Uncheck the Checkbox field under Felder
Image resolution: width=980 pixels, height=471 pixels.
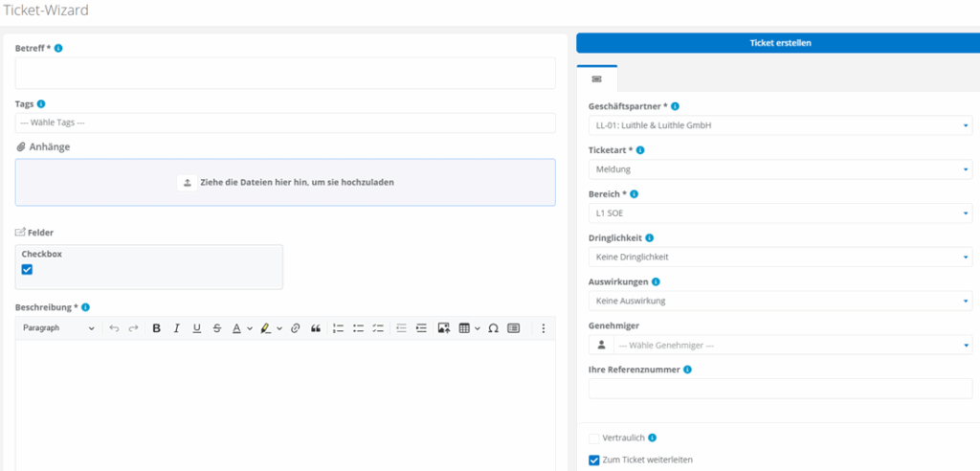27,270
